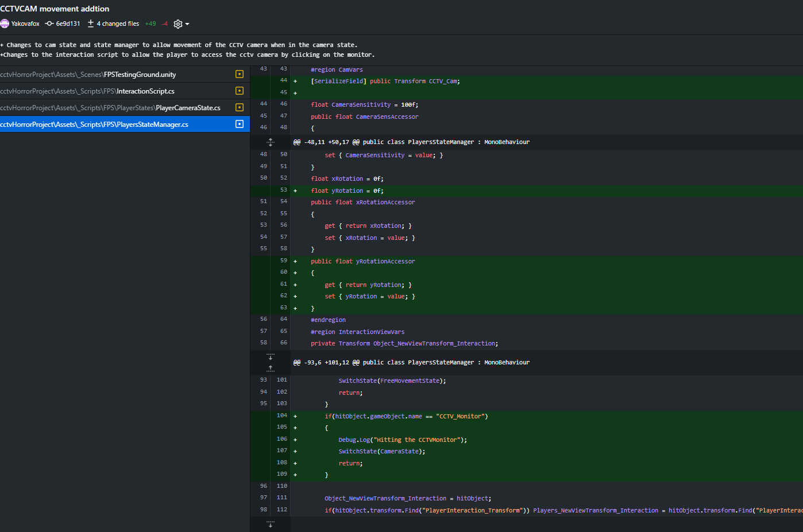The width and height of the screenshot is (803, 532).
Task: Click the '4 changed files' label
Action: pyautogui.click(x=118, y=24)
